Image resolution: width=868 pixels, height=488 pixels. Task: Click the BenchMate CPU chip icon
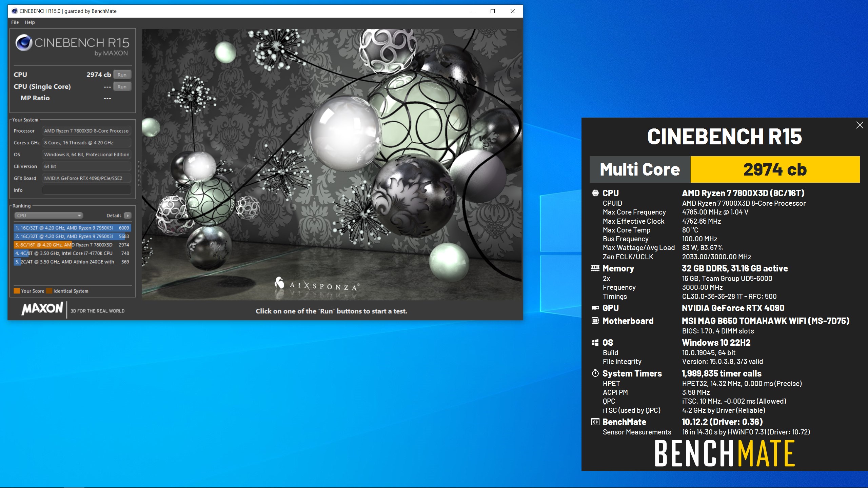595,193
